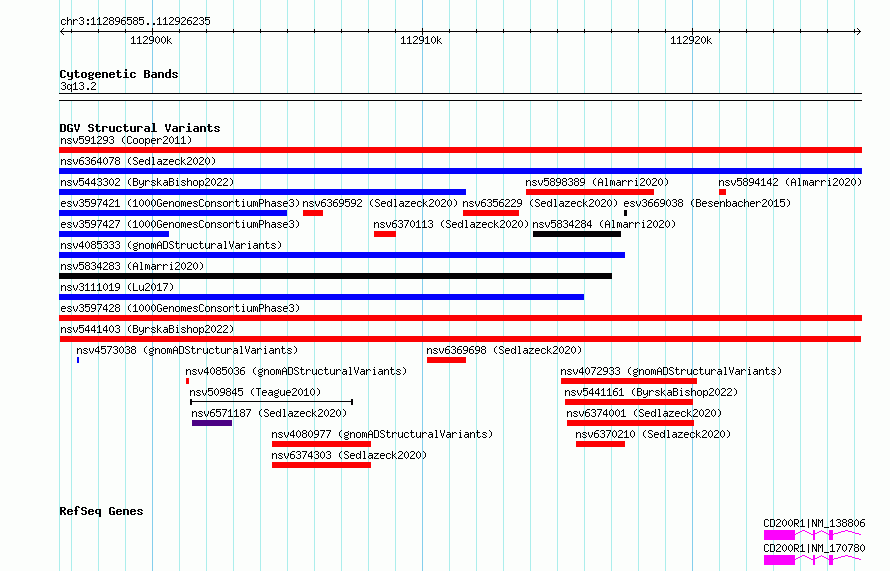
Task: Click the nsv5443302 blue variant bar
Action: click(x=262, y=192)
